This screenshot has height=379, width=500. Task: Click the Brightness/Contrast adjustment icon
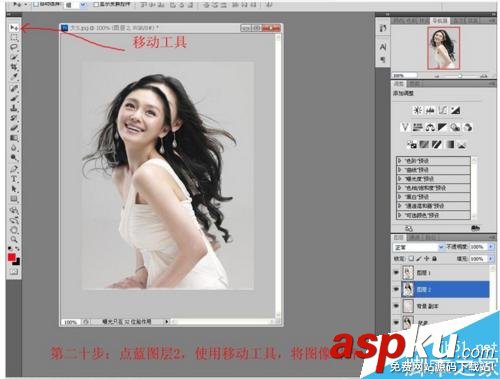tap(417, 110)
